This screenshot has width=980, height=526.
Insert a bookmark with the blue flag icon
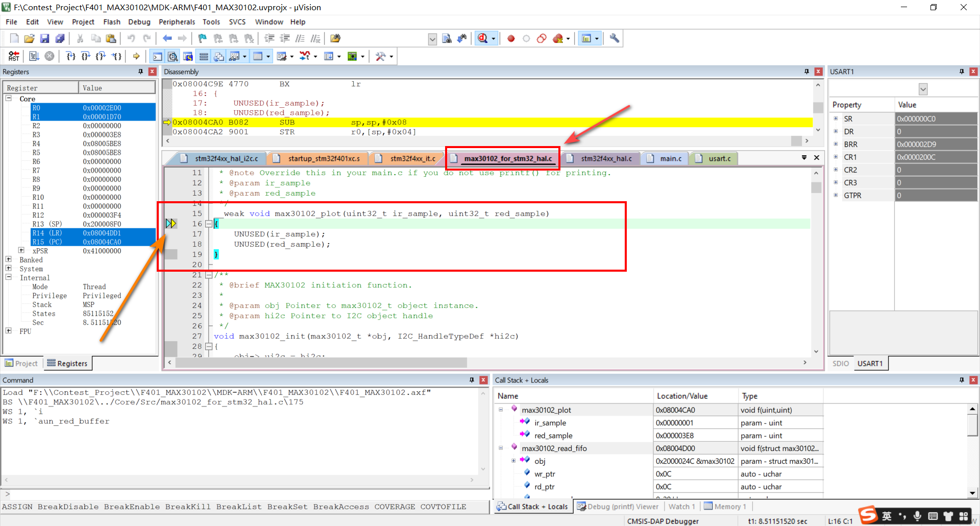tap(203, 38)
